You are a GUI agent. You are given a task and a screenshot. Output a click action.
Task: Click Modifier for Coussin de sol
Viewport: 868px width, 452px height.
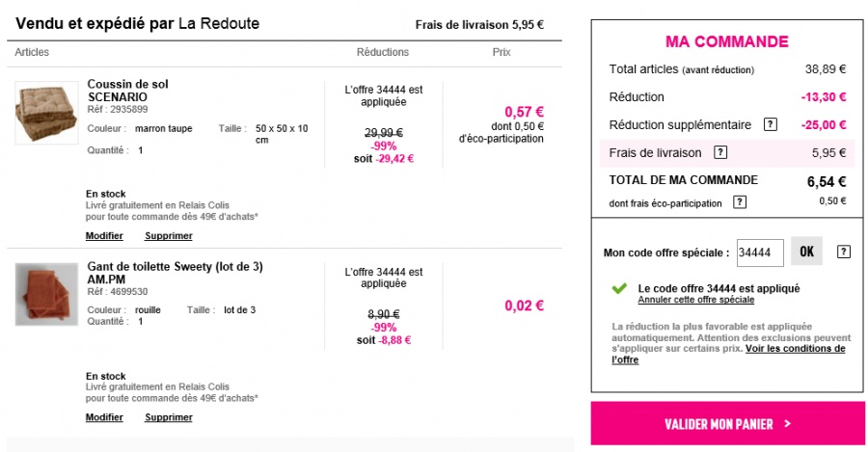tap(104, 236)
